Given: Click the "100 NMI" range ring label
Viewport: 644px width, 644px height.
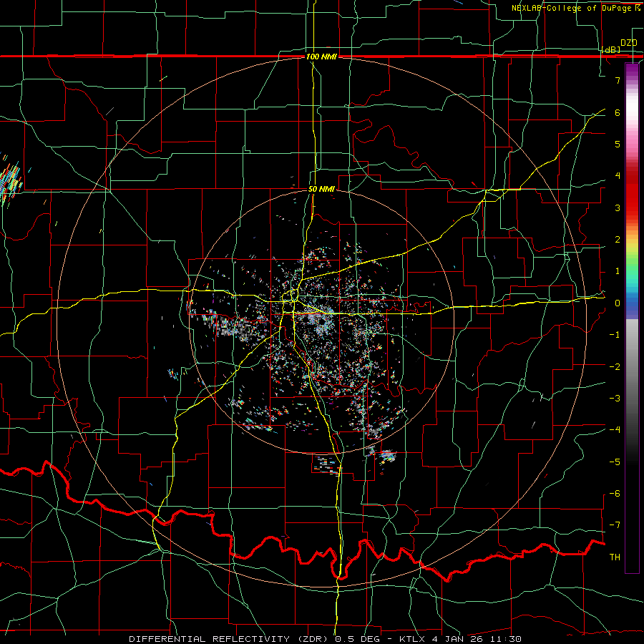Looking at the screenshot, I should (321, 57).
